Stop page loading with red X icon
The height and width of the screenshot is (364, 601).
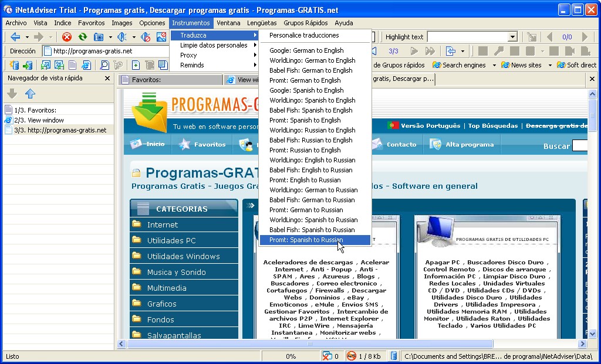pos(67,37)
